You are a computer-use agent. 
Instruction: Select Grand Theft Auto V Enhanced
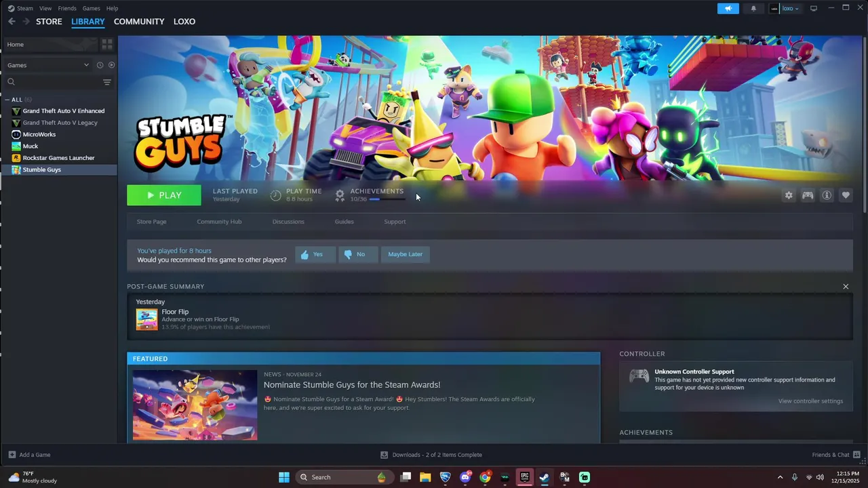coord(64,111)
